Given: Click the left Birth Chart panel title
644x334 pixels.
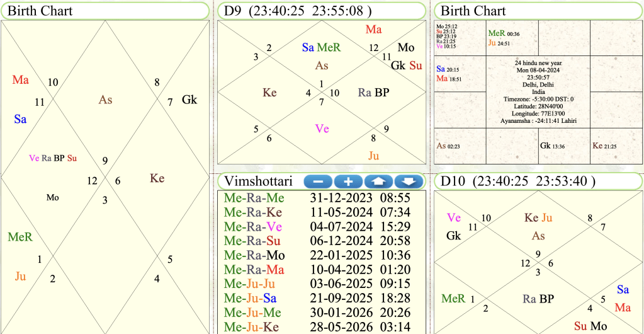Looking at the screenshot, I should pos(40,11).
